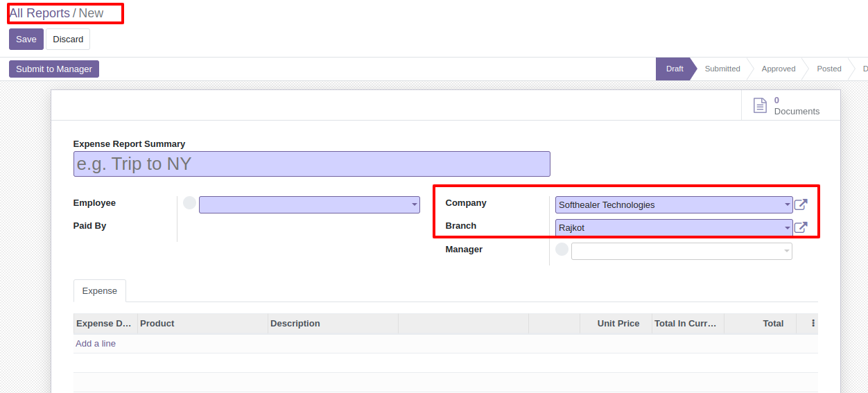
Task: Click the Documents page icon
Action: [760, 105]
